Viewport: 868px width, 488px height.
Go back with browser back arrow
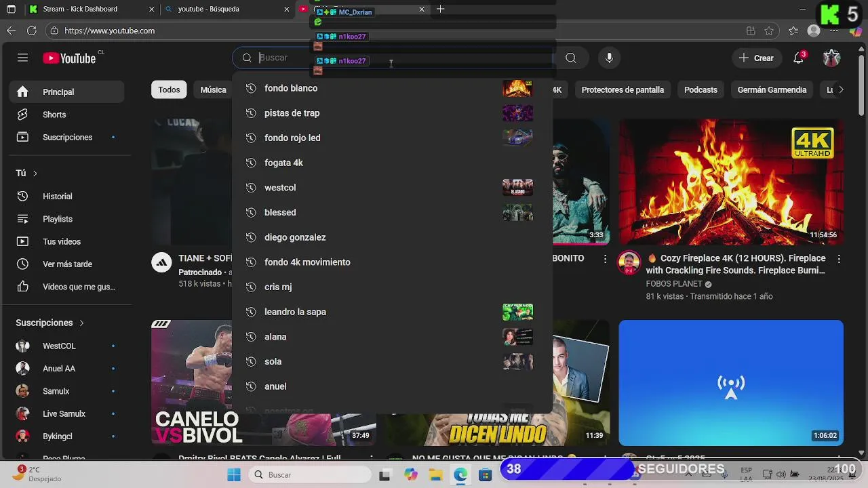(11, 30)
